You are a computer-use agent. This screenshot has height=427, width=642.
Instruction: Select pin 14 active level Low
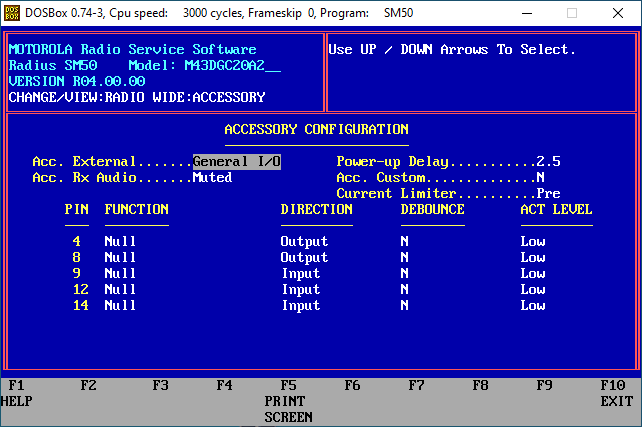[533, 305]
